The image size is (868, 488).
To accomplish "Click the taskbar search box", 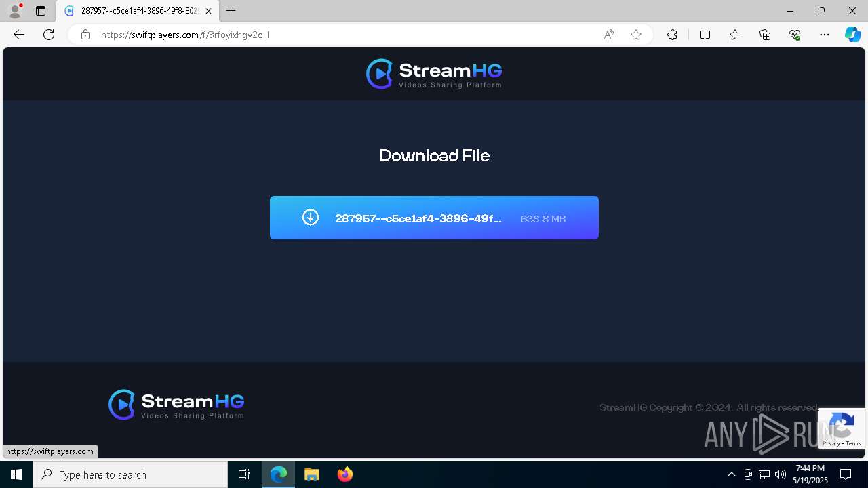I will pyautogui.click(x=130, y=474).
